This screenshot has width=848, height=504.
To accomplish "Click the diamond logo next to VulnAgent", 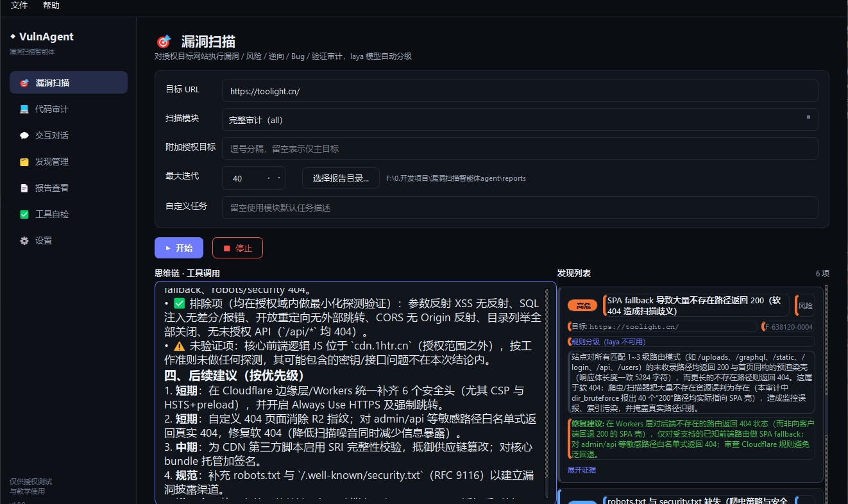I will [13, 37].
